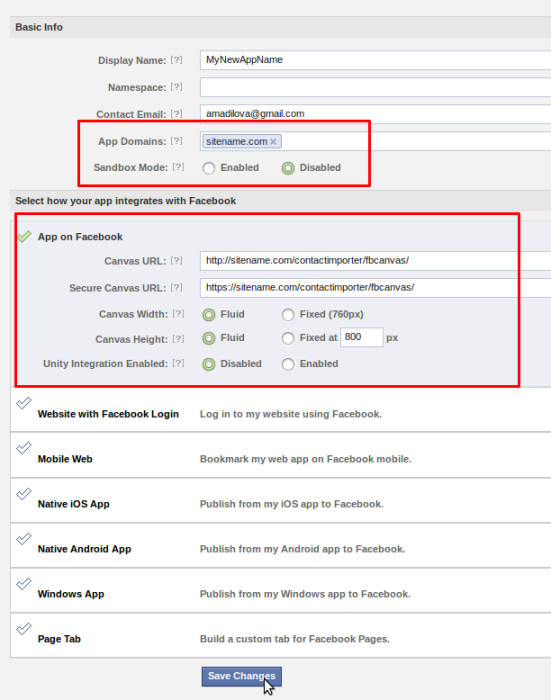Click checkmark icon for Windows App

click(x=24, y=584)
